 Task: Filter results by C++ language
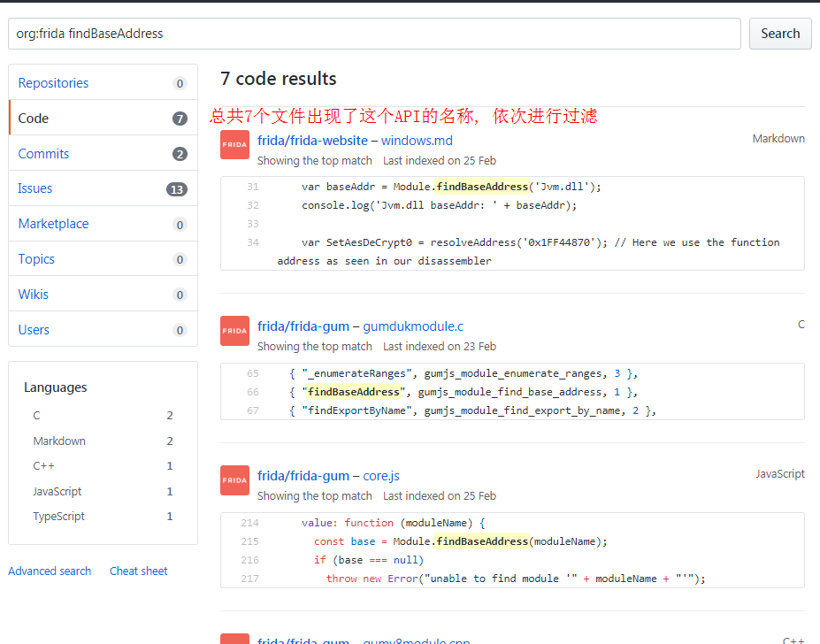click(x=103, y=465)
